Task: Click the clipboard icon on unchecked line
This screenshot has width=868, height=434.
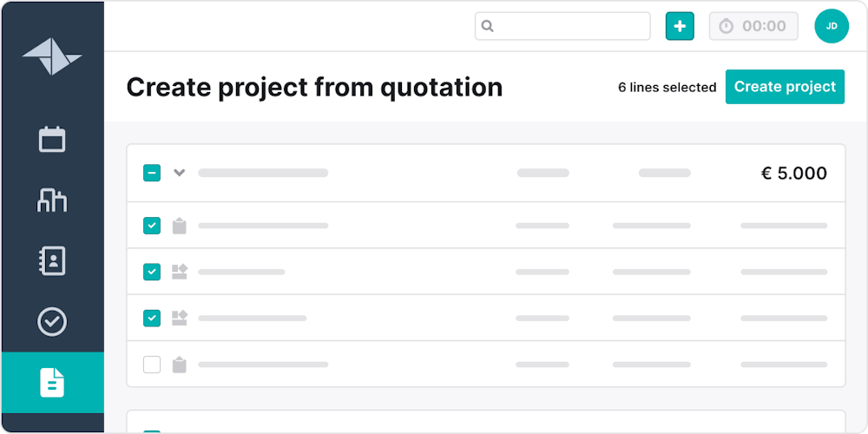Action: click(180, 365)
